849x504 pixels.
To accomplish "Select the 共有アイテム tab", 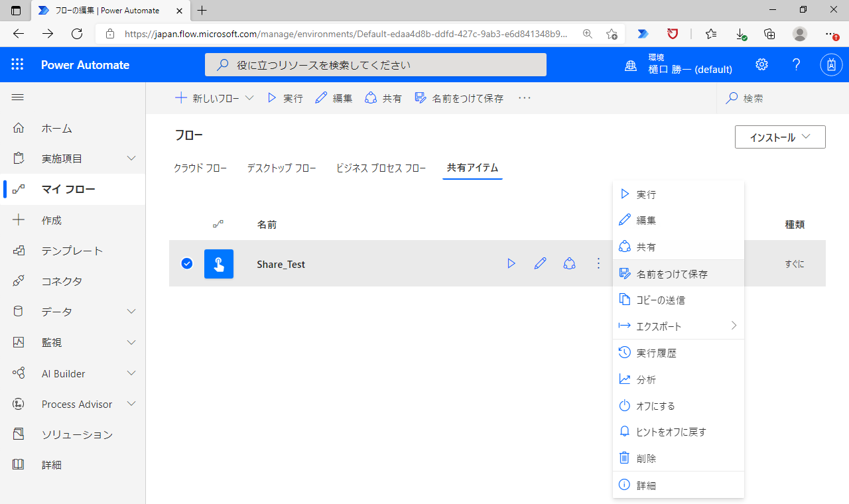I will (472, 168).
